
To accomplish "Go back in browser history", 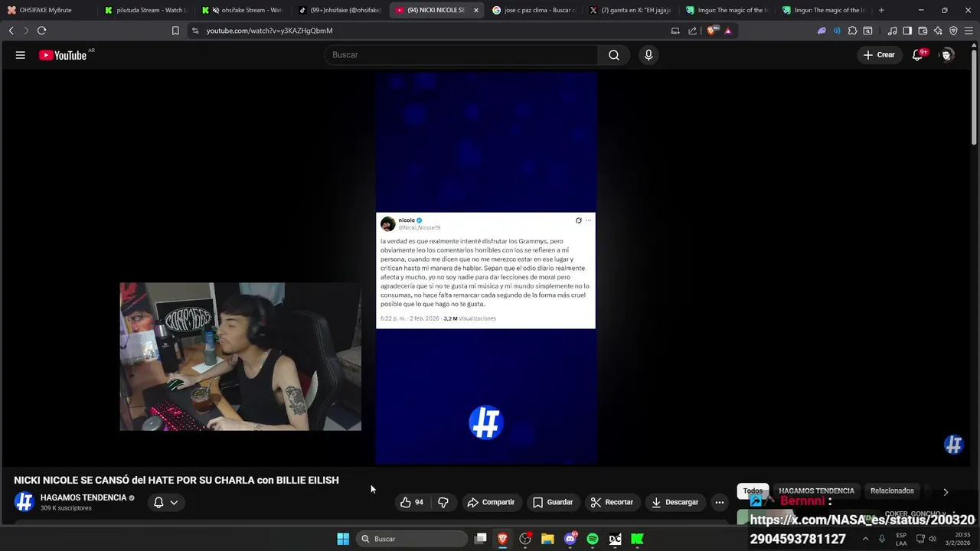I will [11, 31].
